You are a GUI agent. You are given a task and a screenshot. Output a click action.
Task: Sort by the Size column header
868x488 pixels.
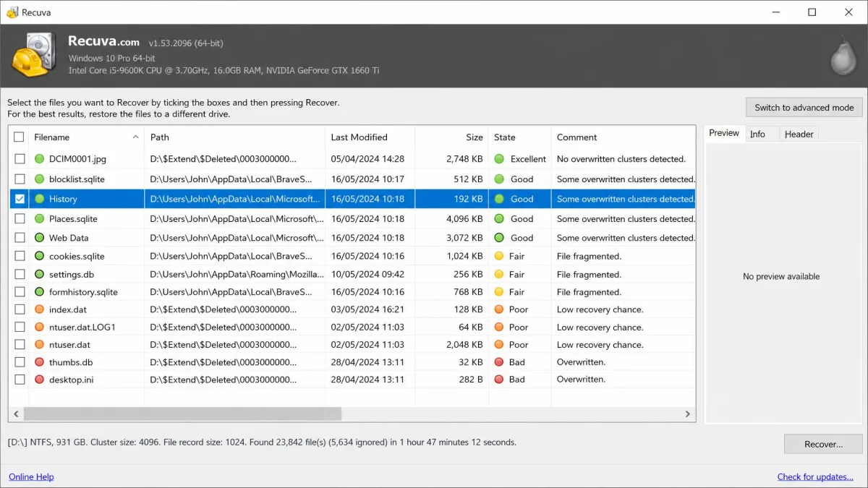[x=451, y=137]
